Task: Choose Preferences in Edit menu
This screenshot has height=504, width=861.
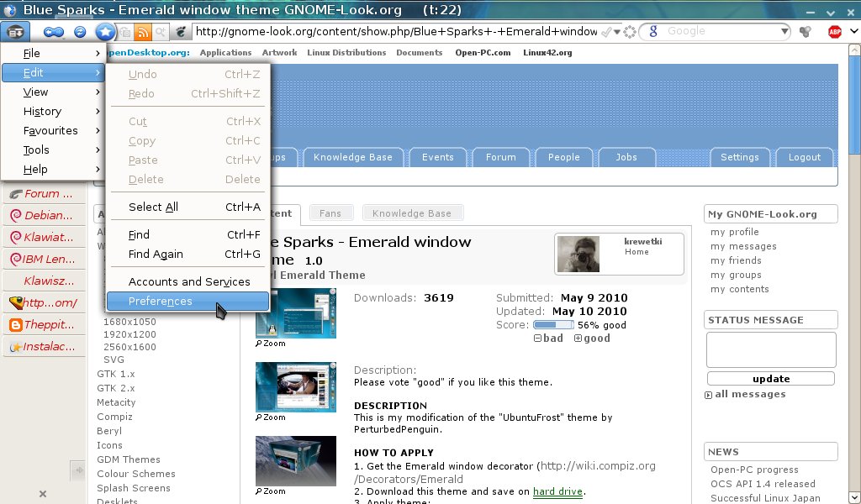Action: pos(188,301)
